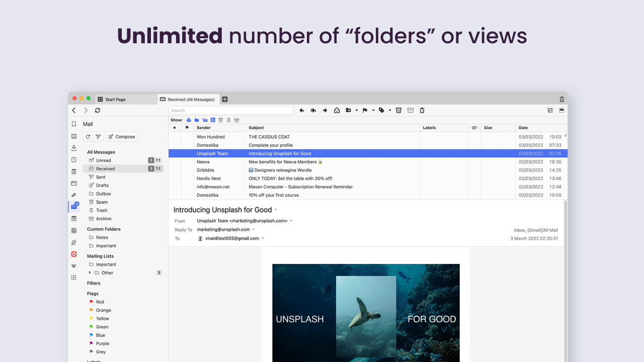Open dropdown beside From address
The height and width of the screenshot is (362, 644).
tap(291, 221)
